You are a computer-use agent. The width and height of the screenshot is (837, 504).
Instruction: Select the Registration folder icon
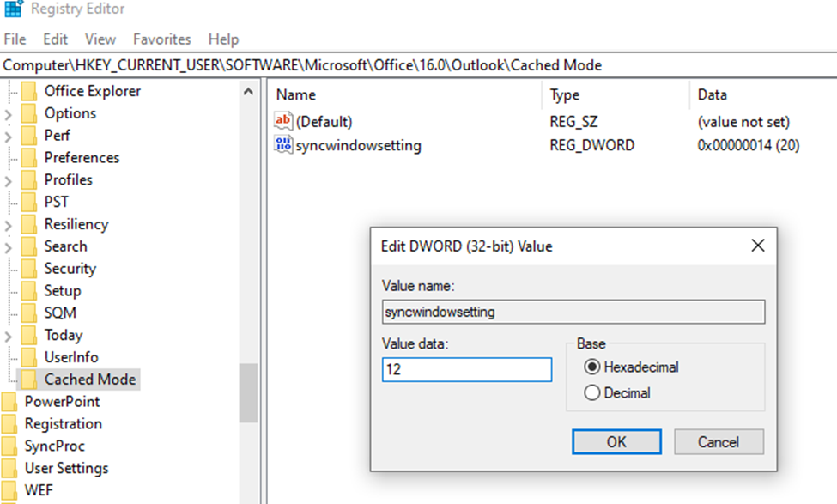coord(9,424)
